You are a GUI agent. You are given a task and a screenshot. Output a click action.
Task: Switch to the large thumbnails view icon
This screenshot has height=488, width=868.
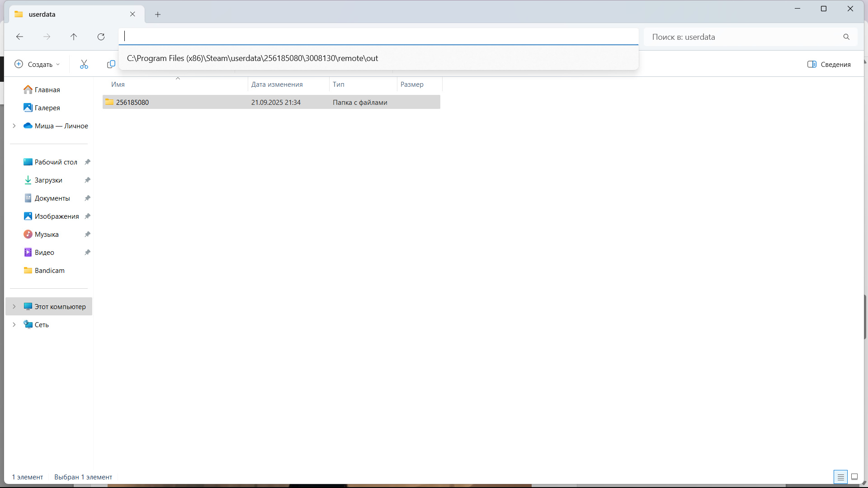click(x=854, y=477)
